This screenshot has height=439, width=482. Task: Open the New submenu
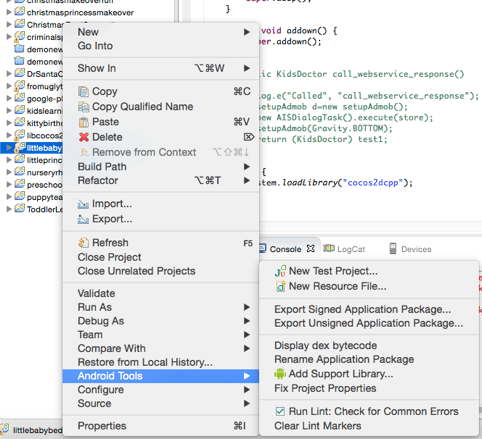click(161, 32)
